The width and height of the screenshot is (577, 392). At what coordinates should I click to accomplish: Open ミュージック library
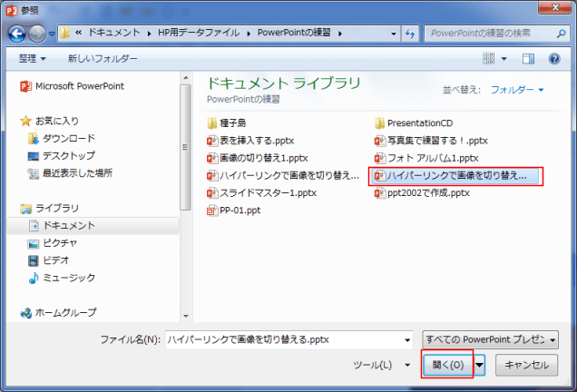point(62,278)
